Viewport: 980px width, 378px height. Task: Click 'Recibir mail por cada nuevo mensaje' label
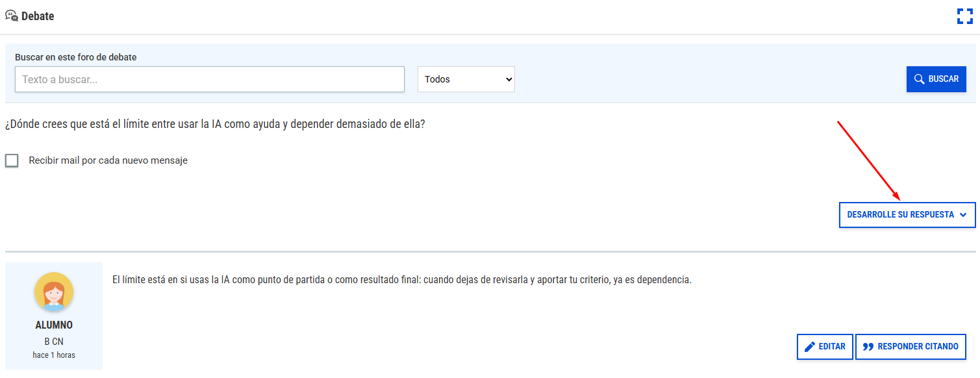point(108,160)
